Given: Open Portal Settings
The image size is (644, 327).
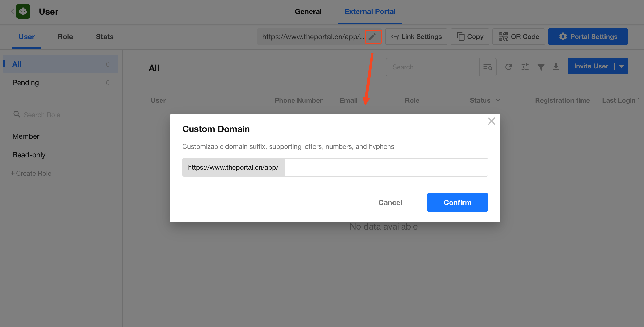Looking at the screenshot, I should pyautogui.click(x=588, y=37).
